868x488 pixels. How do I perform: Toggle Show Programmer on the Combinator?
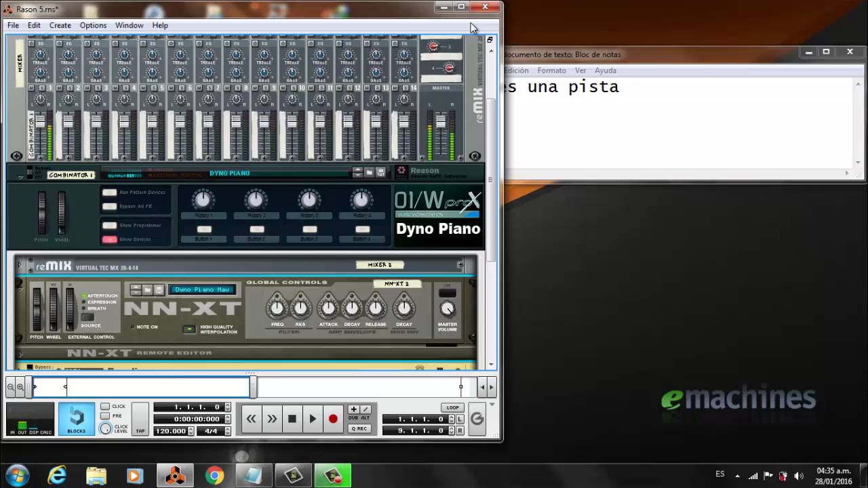coord(109,225)
